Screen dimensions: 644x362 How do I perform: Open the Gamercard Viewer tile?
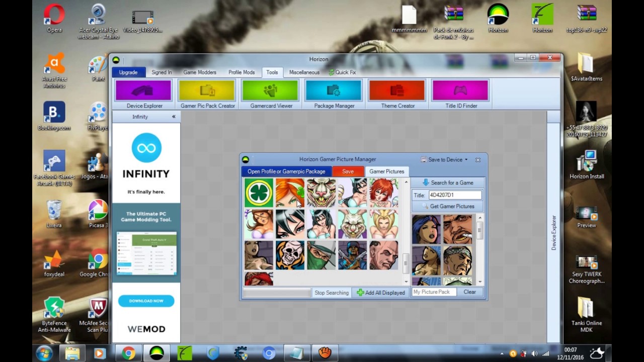(271, 95)
